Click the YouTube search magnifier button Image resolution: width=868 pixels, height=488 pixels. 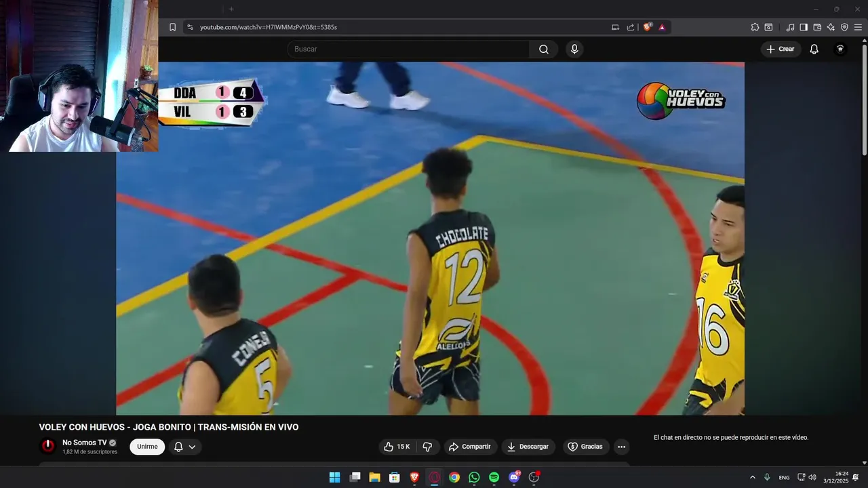[544, 49]
